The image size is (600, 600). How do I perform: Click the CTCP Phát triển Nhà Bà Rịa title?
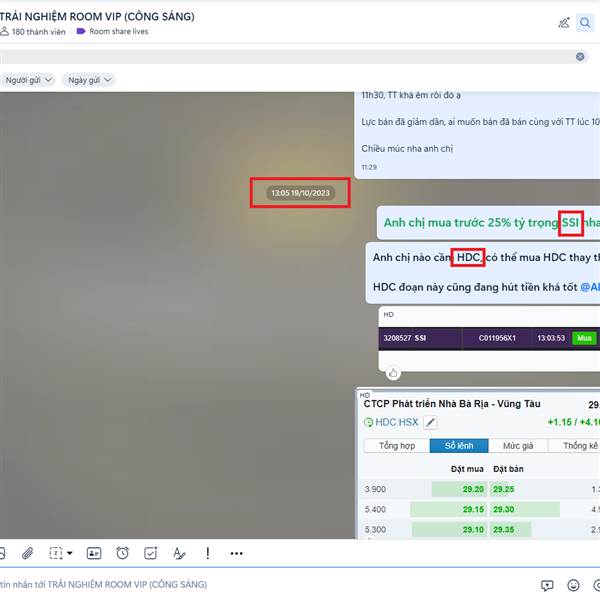(452, 404)
